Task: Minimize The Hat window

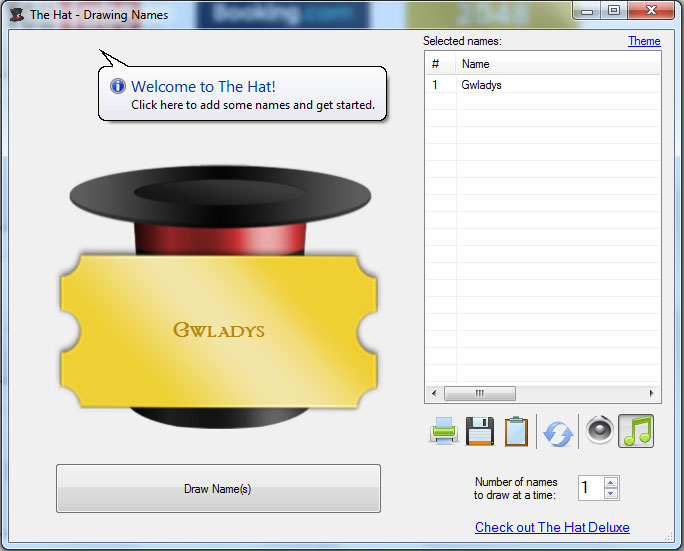Action: pyautogui.click(x=587, y=11)
